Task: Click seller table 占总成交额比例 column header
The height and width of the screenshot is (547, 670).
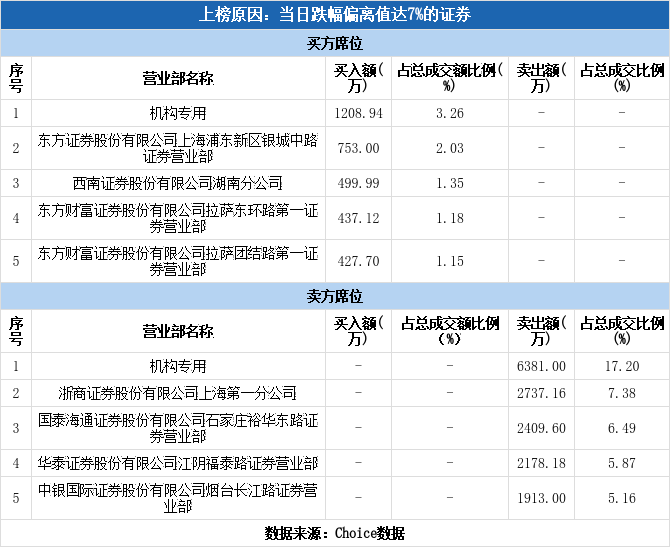Action: pyautogui.click(x=450, y=332)
